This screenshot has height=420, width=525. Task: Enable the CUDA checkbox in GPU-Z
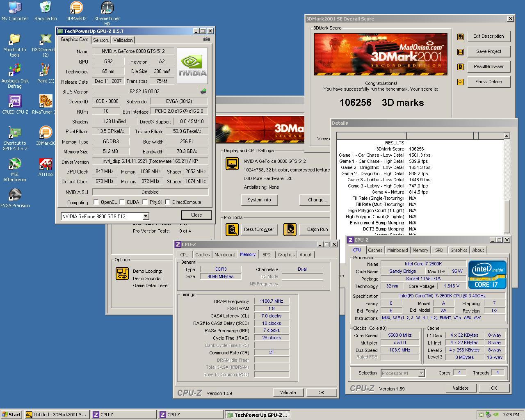coord(122,202)
